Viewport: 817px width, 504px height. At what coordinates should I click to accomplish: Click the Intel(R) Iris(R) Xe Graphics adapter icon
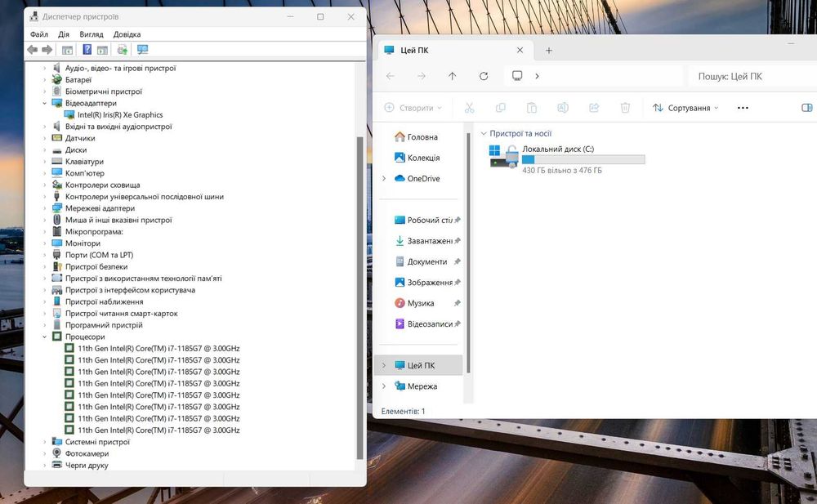69,114
